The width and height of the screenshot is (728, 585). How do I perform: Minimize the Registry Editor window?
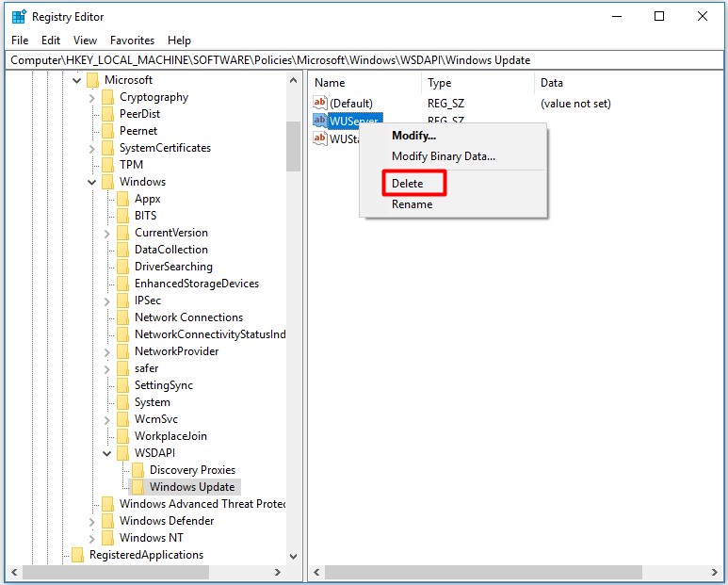click(617, 17)
